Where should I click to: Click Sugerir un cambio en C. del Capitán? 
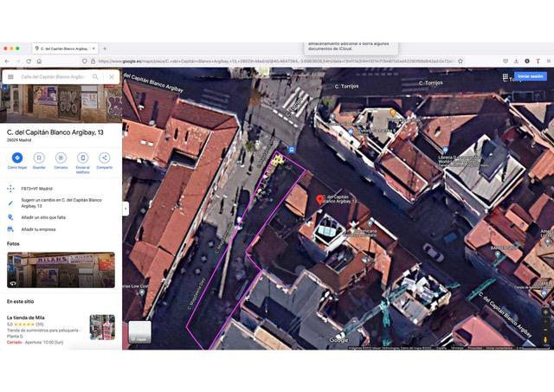[61, 202]
